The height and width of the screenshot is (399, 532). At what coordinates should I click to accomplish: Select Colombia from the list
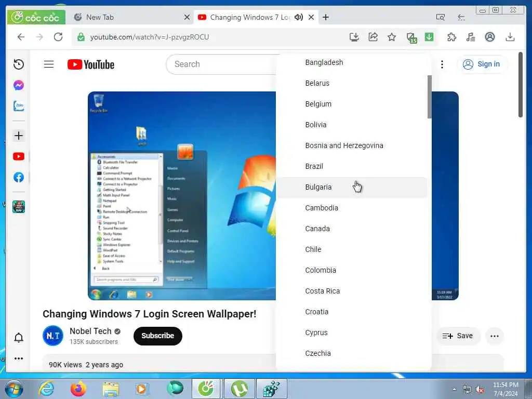click(x=352, y=270)
